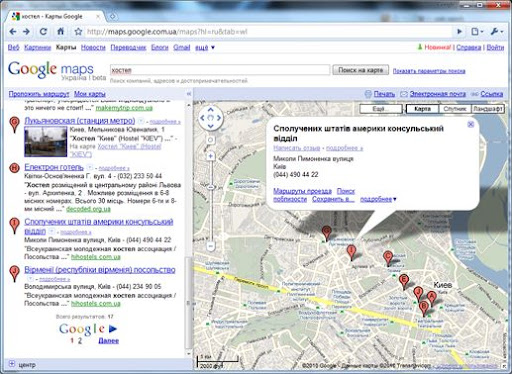Click the Street View pegman icon
Screen dimensions: 512x374
coord(210,140)
